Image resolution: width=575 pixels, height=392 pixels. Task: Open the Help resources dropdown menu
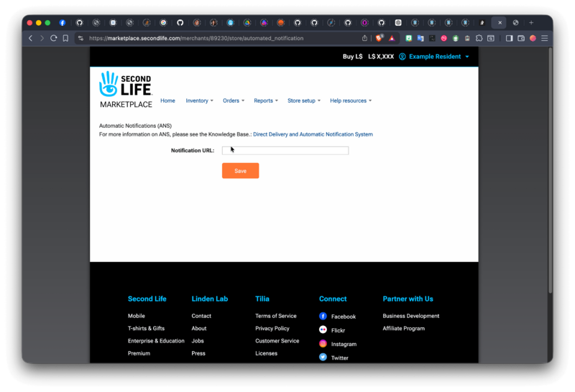(x=351, y=101)
